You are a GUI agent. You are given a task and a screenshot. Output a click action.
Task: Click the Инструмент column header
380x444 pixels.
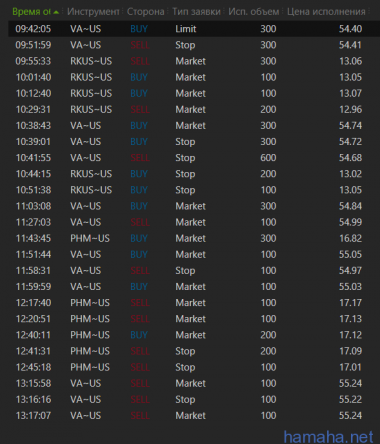click(93, 12)
